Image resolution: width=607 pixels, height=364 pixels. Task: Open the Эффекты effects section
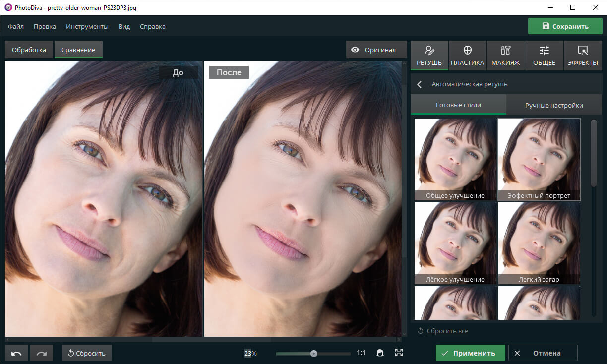coord(583,55)
